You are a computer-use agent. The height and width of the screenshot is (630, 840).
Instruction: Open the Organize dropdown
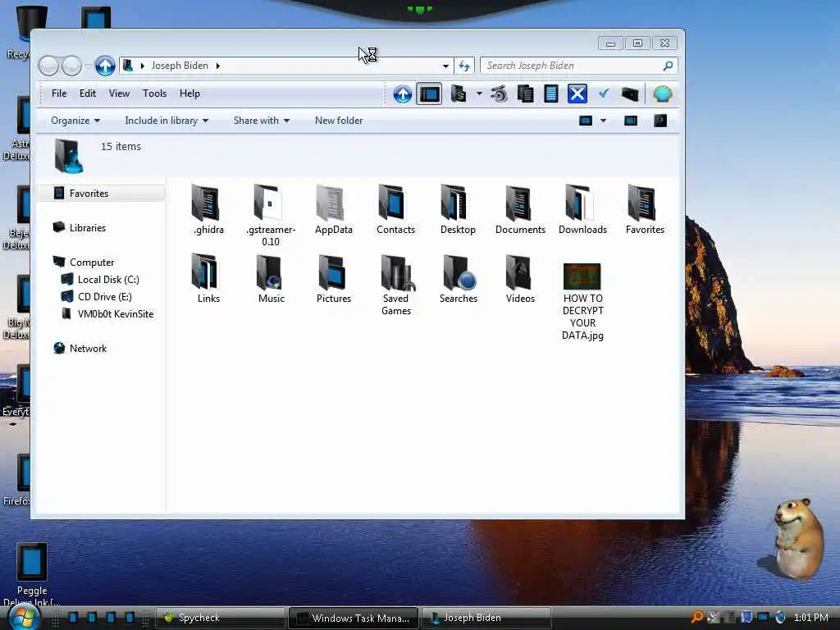coord(75,121)
